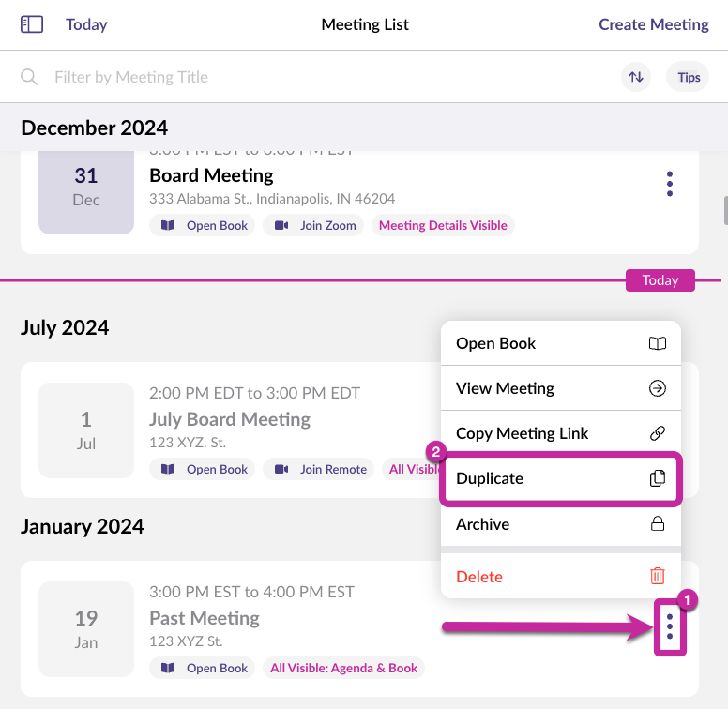Choose Archive in the context menu

click(560, 524)
